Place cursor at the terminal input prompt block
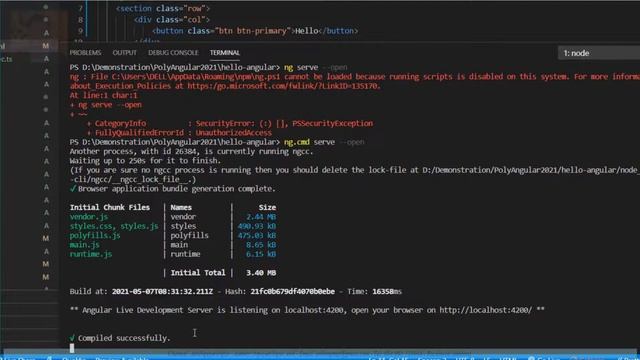 [72, 348]
